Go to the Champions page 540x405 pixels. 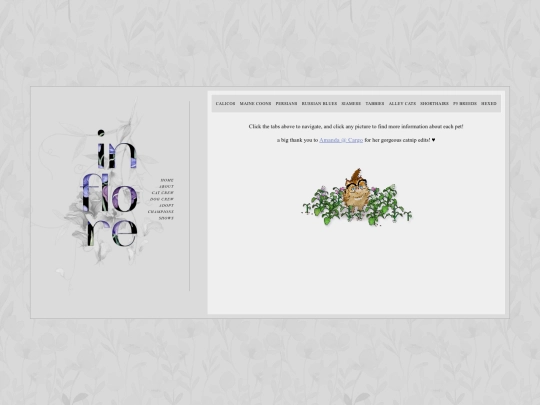161,212
